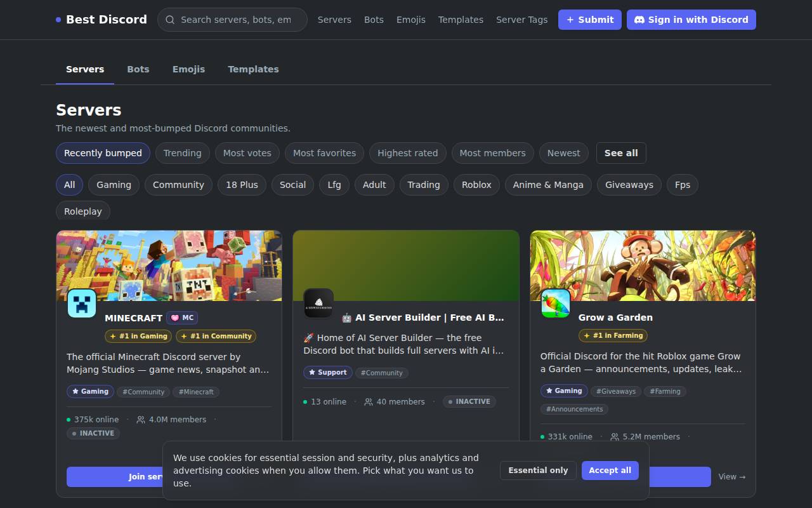812x508 pixels.
Task: Filter by Adult category chip
Action: tap(374, 185)
